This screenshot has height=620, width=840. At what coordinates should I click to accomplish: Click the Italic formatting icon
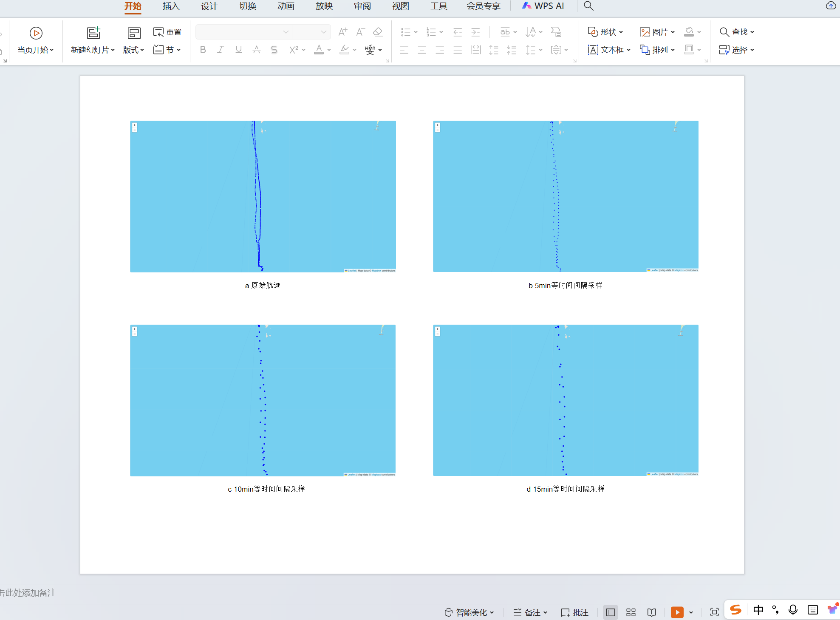[x=221, y=50]
